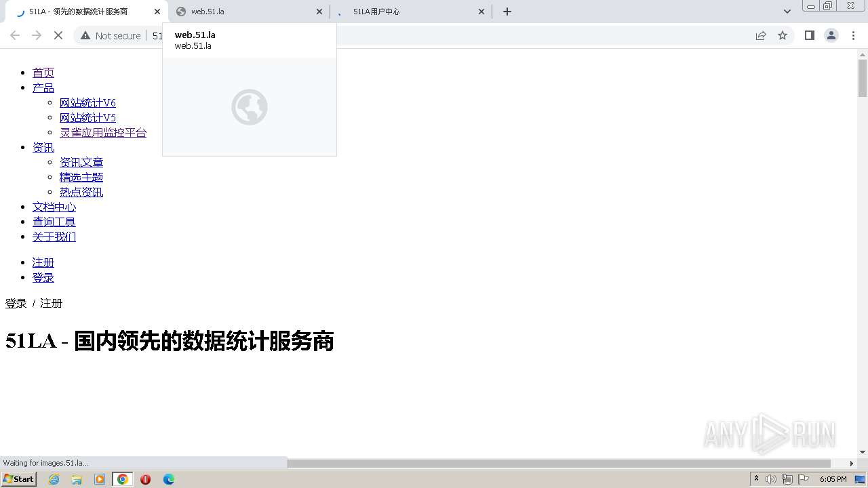Open a new tab with plus button

click(507, 12)
